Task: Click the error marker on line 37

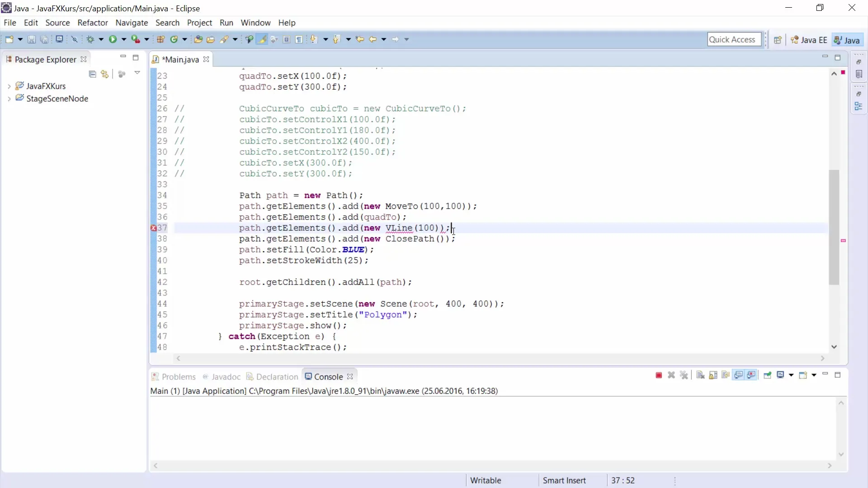Action: [x=153, y=228]
